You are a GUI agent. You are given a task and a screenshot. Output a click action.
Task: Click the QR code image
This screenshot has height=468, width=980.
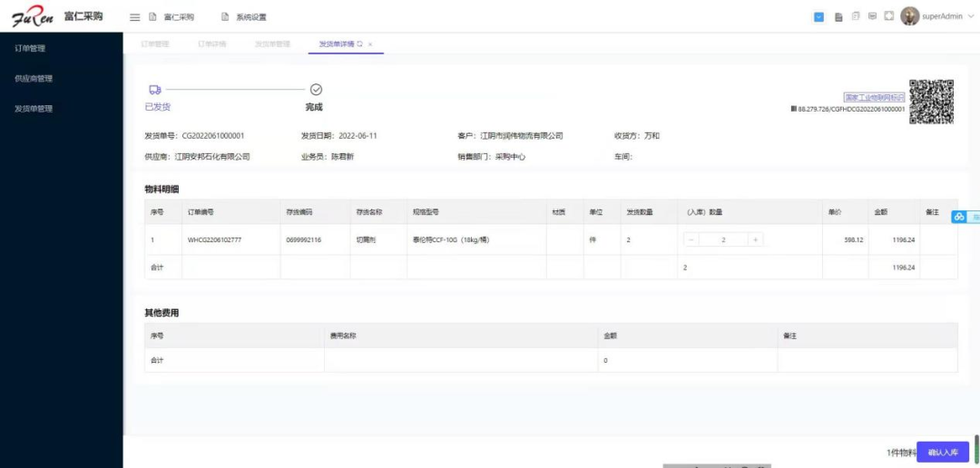click(x=931, y=102)
